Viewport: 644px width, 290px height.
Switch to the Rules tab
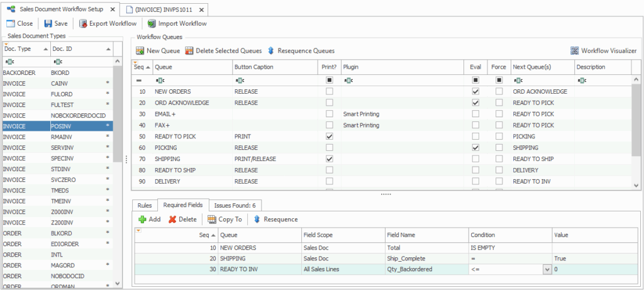tap(145, 205)
